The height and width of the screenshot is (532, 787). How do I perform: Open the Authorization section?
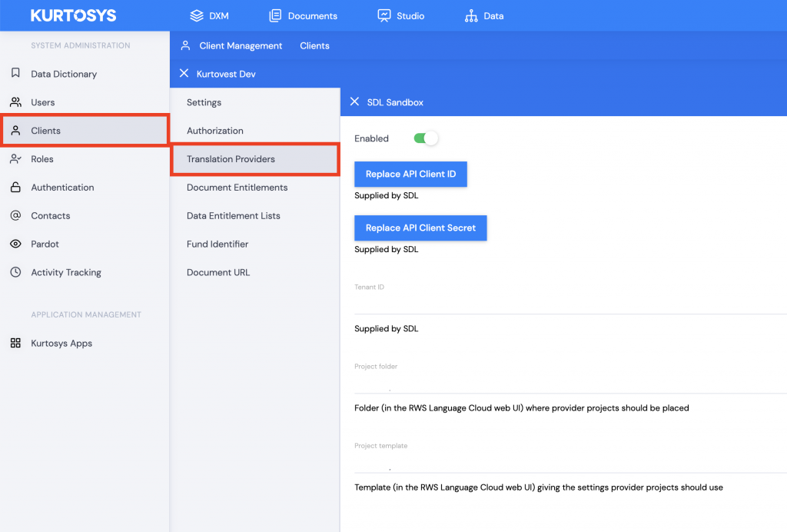255,131
